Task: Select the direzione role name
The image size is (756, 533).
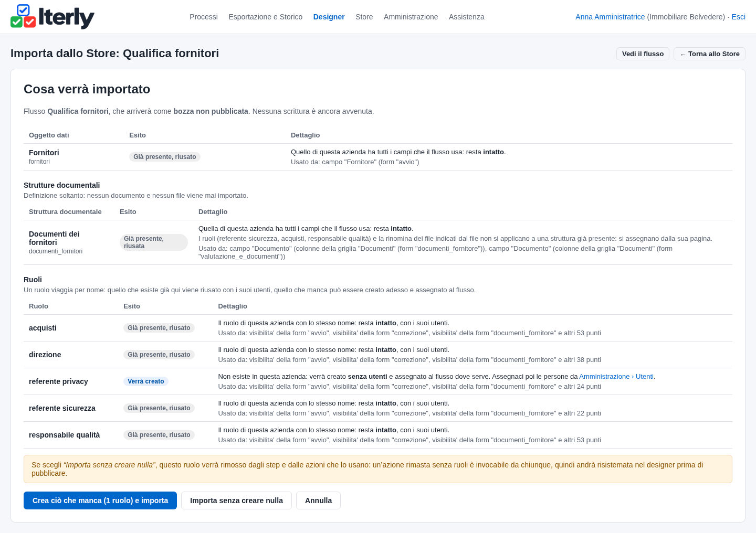Action: pos(45,355)
